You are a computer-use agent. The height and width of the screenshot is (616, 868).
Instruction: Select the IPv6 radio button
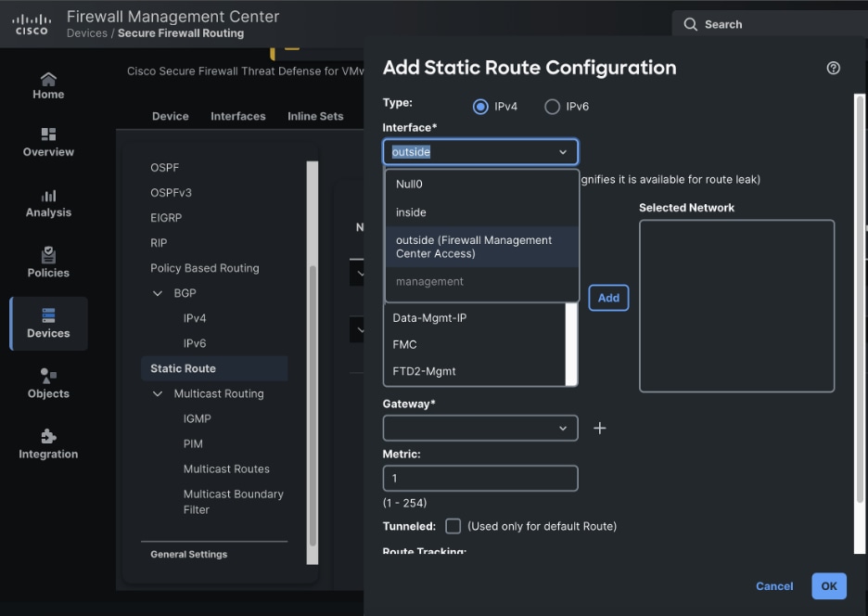pos(552,107)
